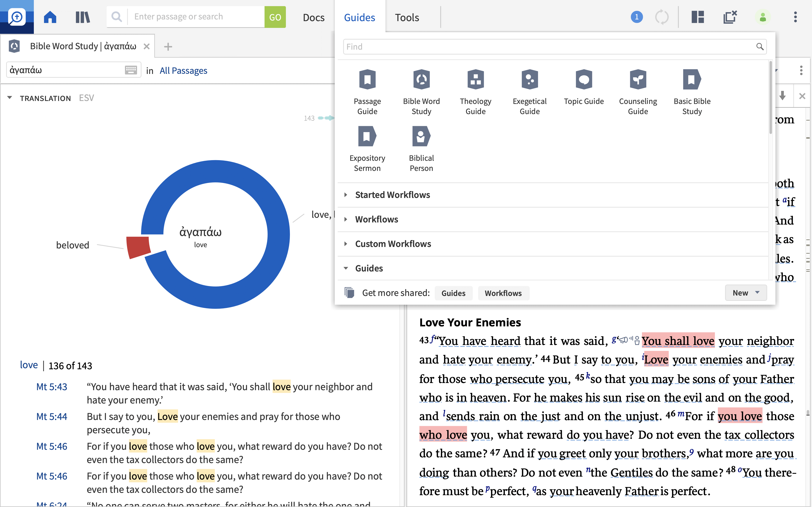Click the green GO button
Screen dimensions: 812x507
tap(275, 17)
